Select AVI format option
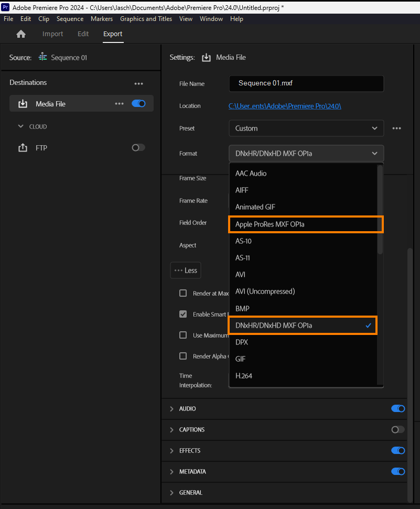Viewport: 420px width, 509px height. [303, 275]
